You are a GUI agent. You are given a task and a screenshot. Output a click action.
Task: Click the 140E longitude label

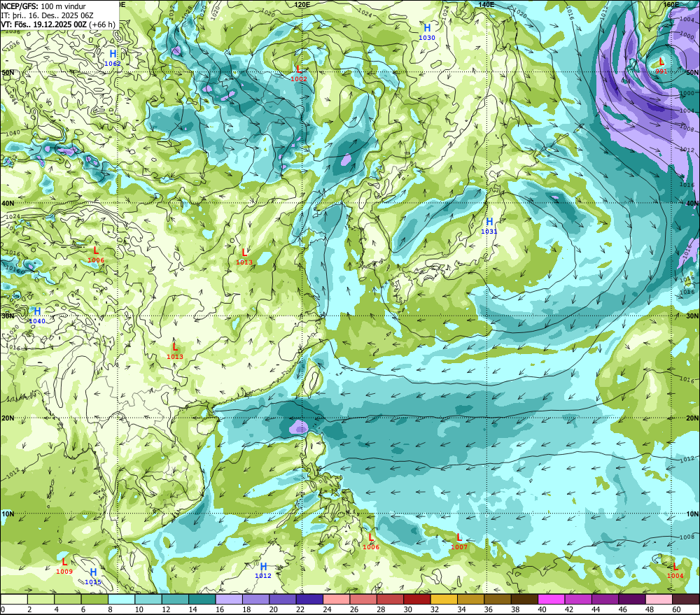(x=486, y=4)
